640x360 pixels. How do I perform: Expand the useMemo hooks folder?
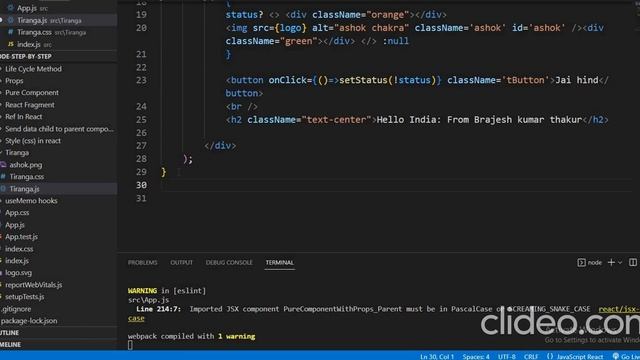[x=31, y=200]
